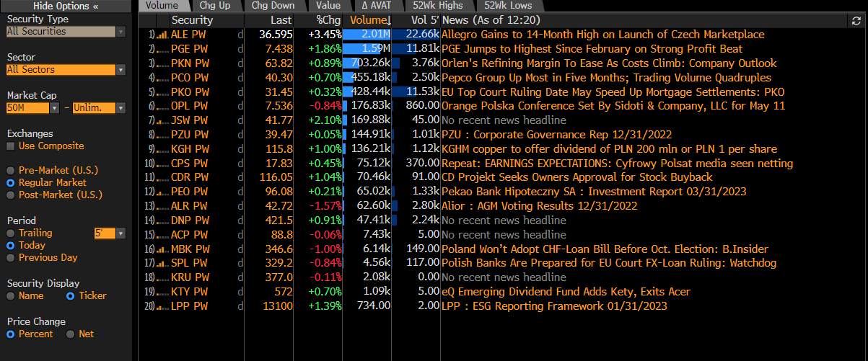
Task: Set Security Display to Name
Action: [11, 296]
